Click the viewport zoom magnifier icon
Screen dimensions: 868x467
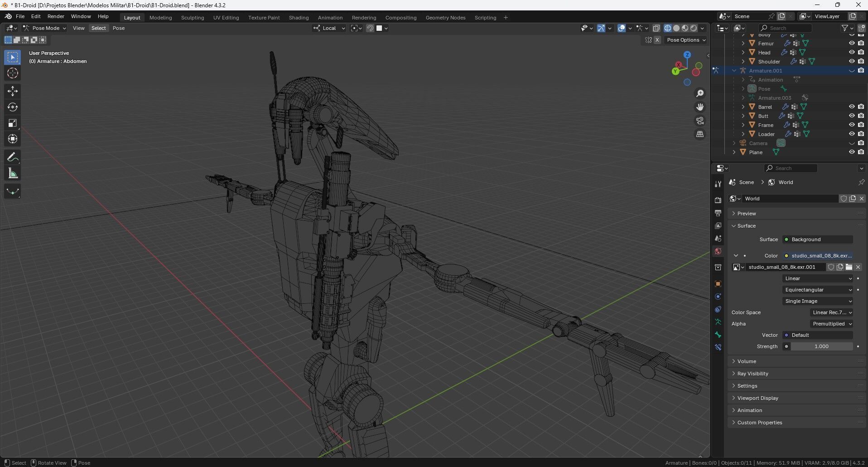(x=700, y=93)
